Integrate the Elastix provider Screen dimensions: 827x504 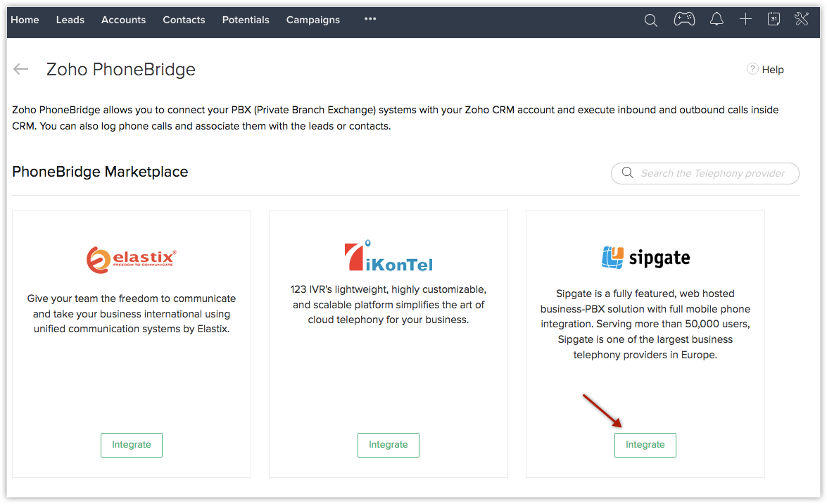(x=132, y=445)
